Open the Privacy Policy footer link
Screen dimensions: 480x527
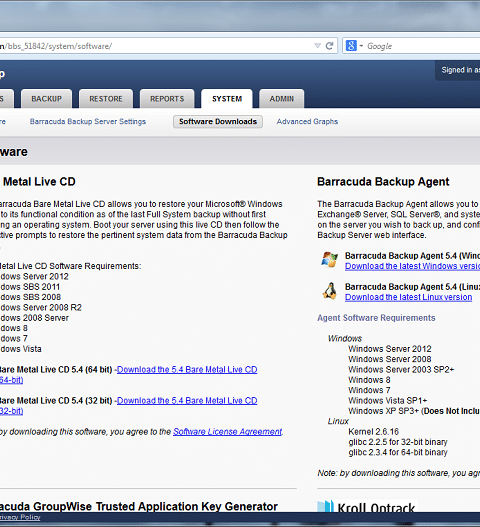tap(20, 517)
